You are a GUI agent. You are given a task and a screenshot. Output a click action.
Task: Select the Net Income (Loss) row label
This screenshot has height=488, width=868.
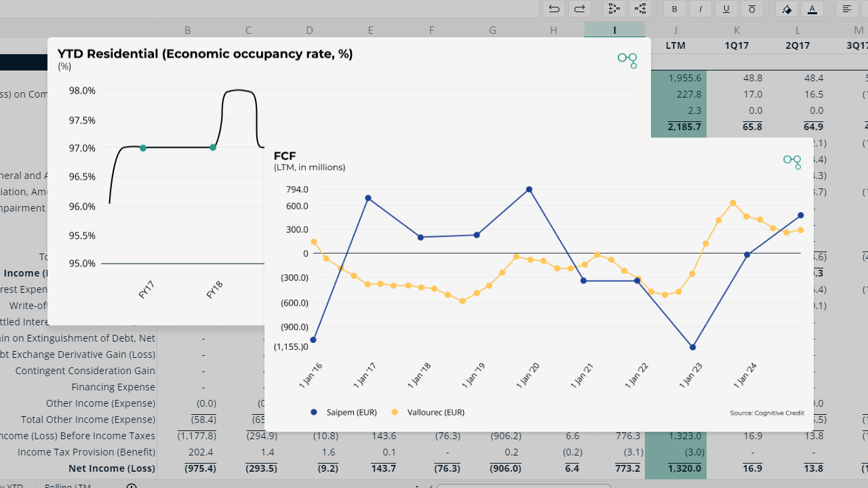click(x=111, y=468)
